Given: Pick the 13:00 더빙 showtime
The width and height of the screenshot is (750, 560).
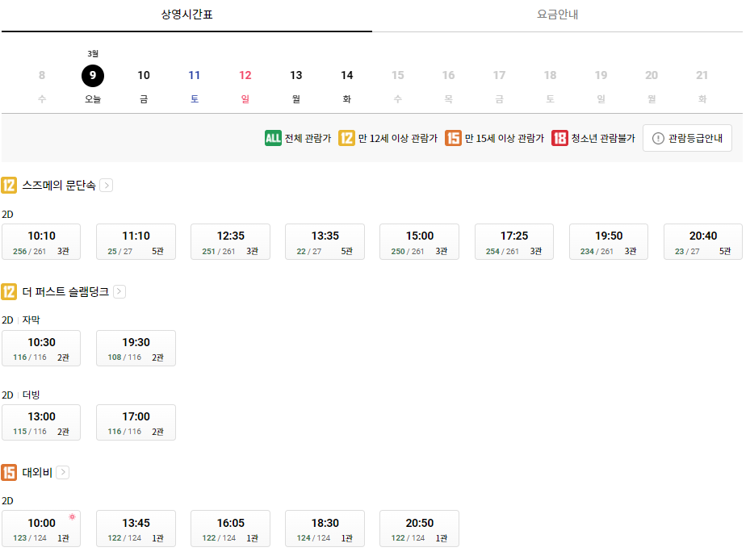Looking at the screenshot, I should point(41,422).
